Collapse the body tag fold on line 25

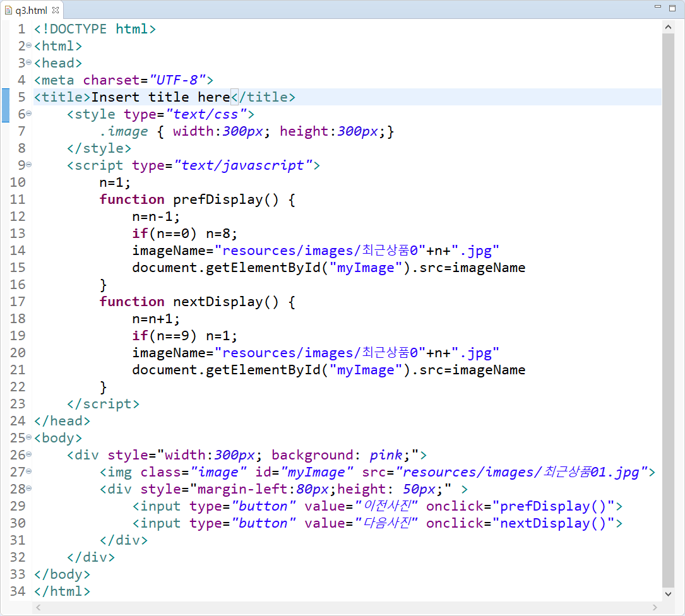point(29,437)
